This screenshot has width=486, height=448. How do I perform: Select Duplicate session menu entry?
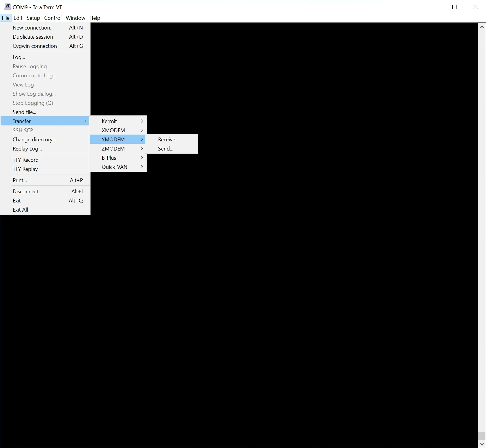tap(45, 37)
